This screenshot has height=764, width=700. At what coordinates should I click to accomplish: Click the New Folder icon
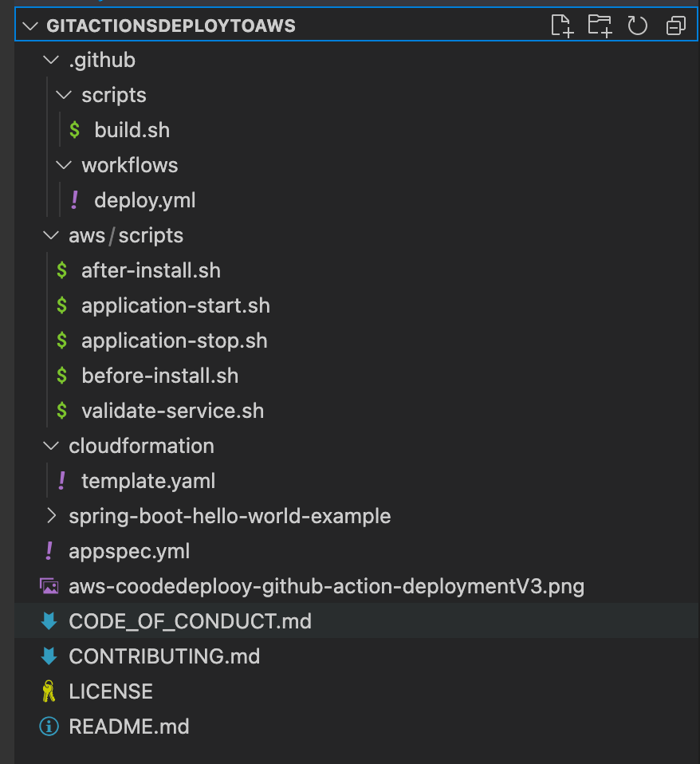click(x=600, y=25)
